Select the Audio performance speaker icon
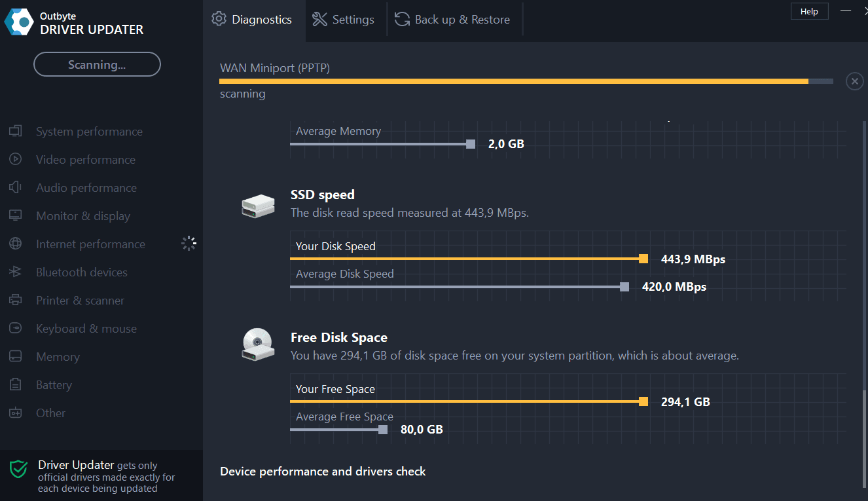This screenshot has width=868, height=501. (16, 188)
